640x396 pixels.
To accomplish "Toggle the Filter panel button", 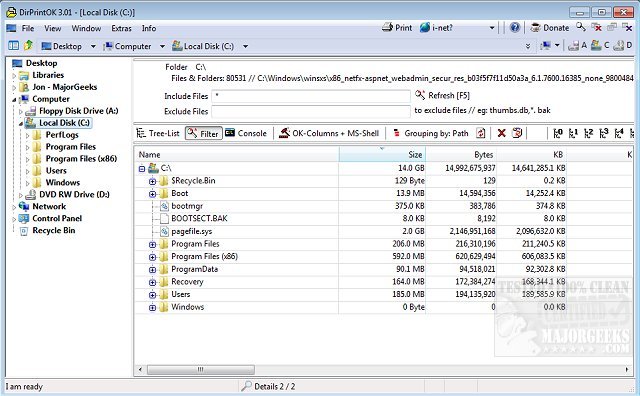I will (204, 133).
